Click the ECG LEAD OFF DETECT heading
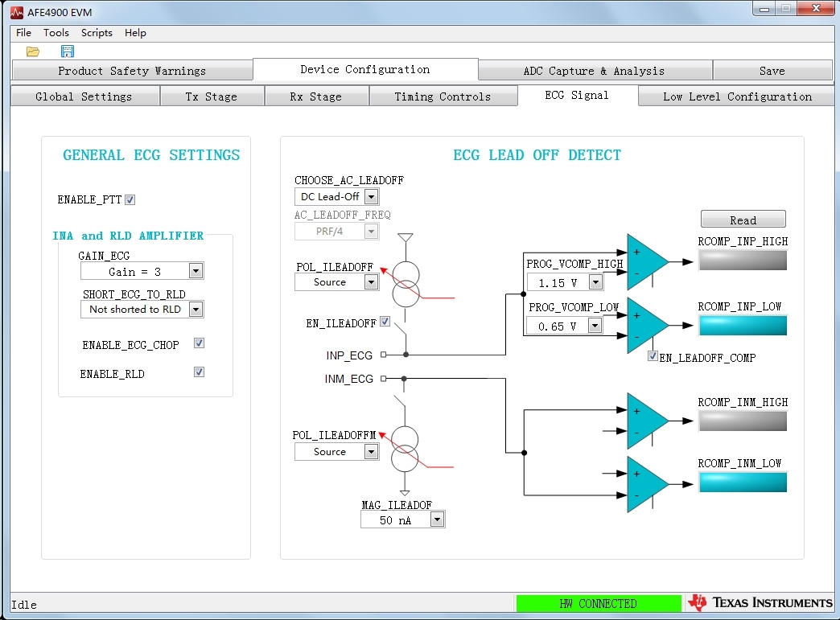Image resolution: width=840 pixels, height=620 pixels. click(x=537, y=155)
